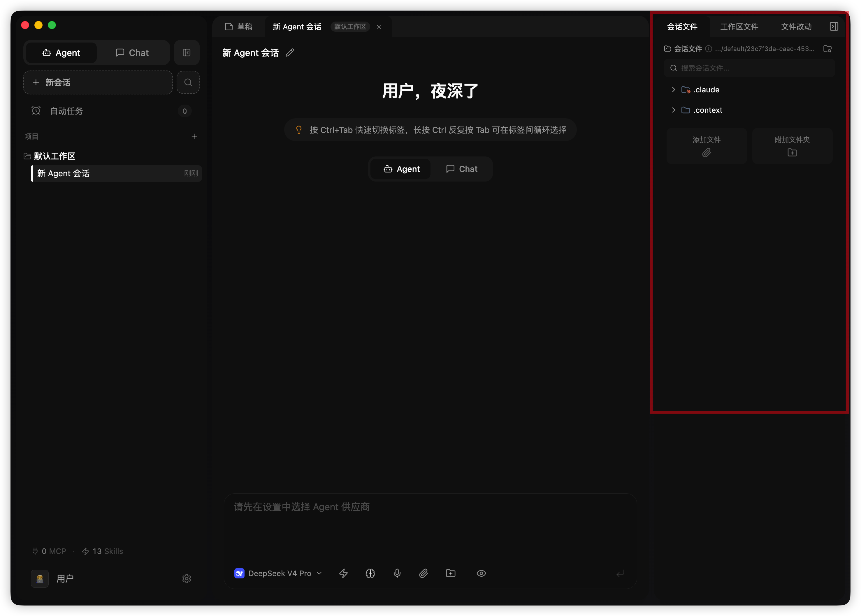Select Agent mode in center switcher
Screen dimensions: 861x616
401,169
